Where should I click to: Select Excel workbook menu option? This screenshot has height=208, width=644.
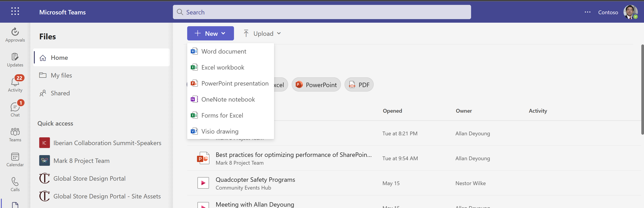(222, 67)
